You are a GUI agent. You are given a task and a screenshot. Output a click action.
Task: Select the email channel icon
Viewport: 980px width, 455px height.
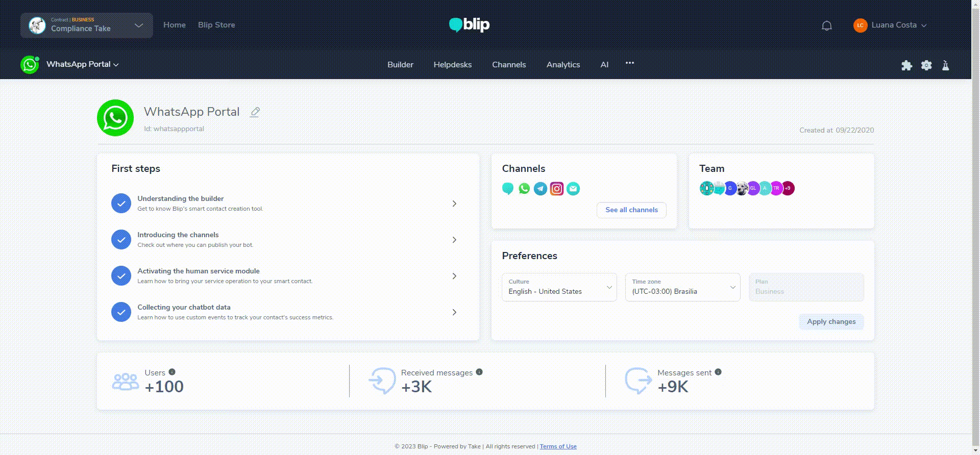(x=573, y=189)
